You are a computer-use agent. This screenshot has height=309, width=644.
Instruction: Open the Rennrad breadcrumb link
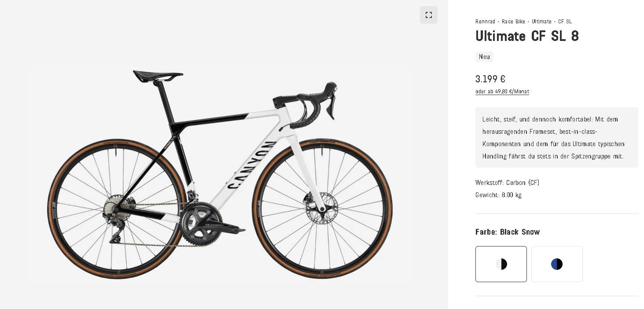[485, 22]
